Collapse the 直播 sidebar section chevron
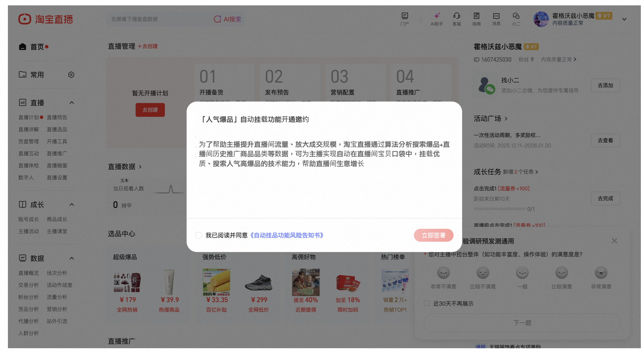This screenshot has width=644, height=352. coord(72,103)
